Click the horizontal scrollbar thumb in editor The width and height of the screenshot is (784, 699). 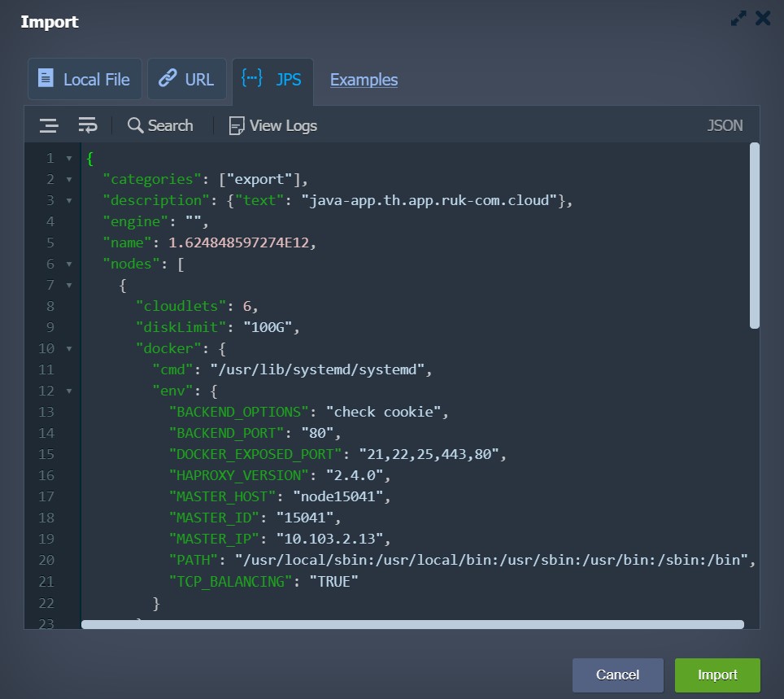[x=412, y=624]
